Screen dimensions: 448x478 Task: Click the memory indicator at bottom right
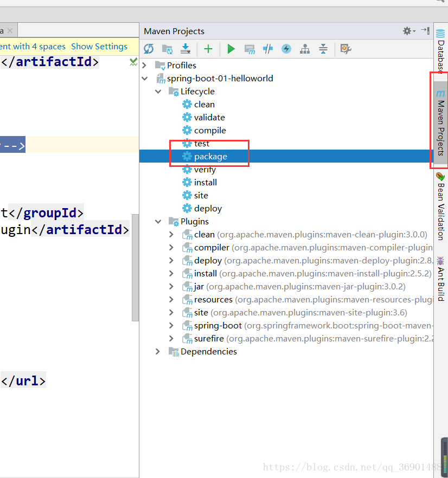pyautogui.click(x=444, y=456)
